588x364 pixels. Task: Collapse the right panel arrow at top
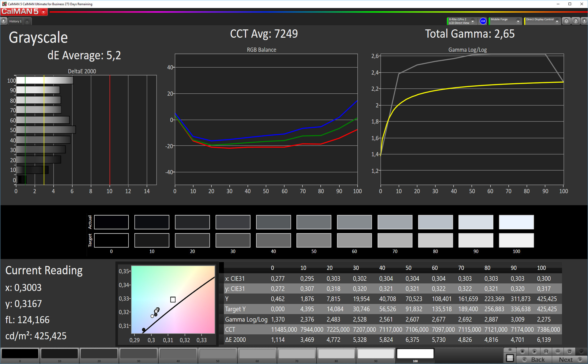click(x=584, y=21)
